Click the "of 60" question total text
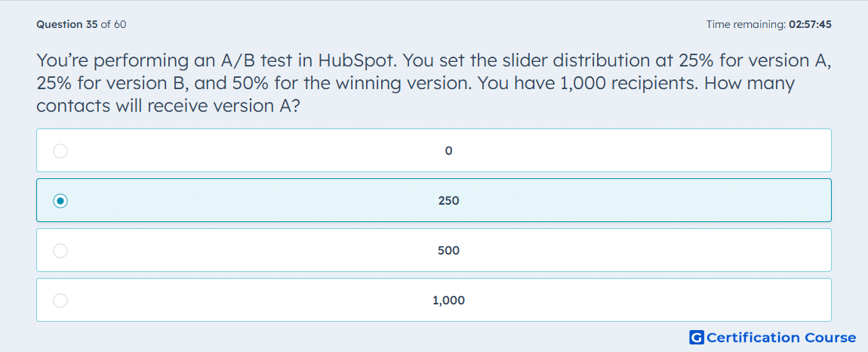 click(x=113, y=24)
